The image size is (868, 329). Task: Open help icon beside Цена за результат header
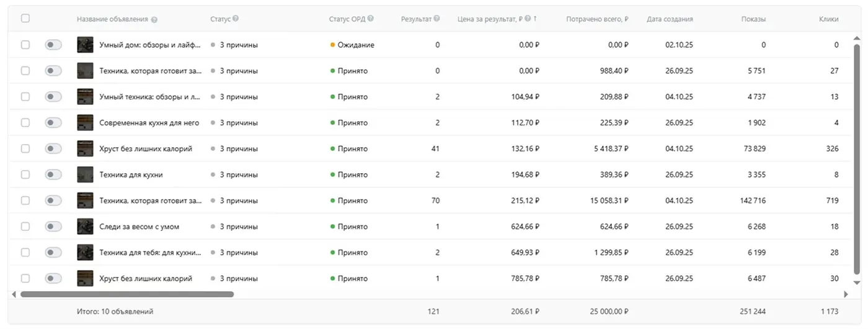[x=528, y=19]
